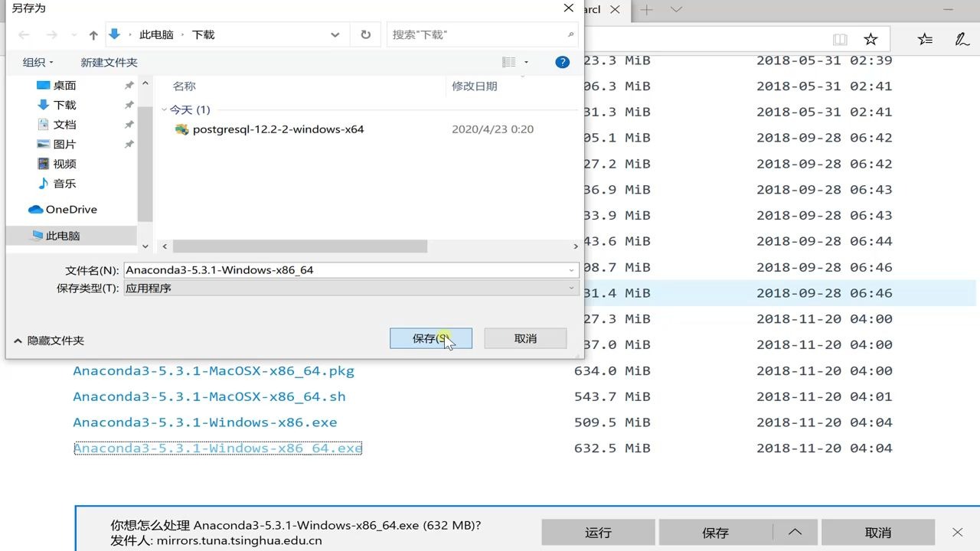
Task: Select 下载 in the address breadcrumb
Action: coord(203,35)
